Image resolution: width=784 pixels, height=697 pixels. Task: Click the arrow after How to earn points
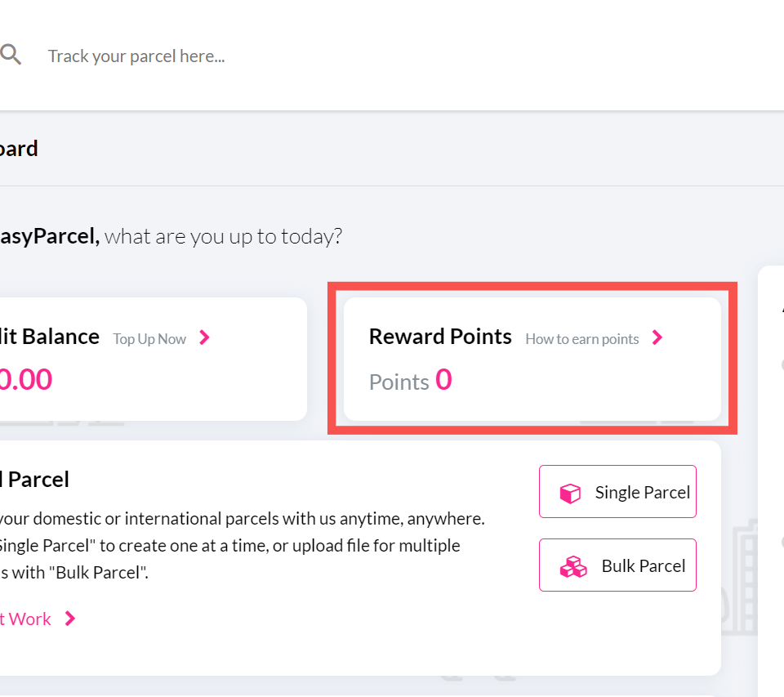657,337
